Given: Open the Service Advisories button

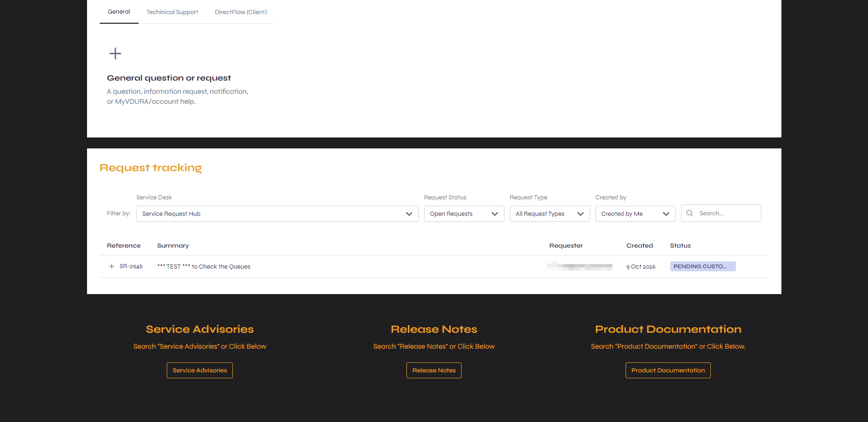Looking at the screenshot, I should [x=200, y=370].
